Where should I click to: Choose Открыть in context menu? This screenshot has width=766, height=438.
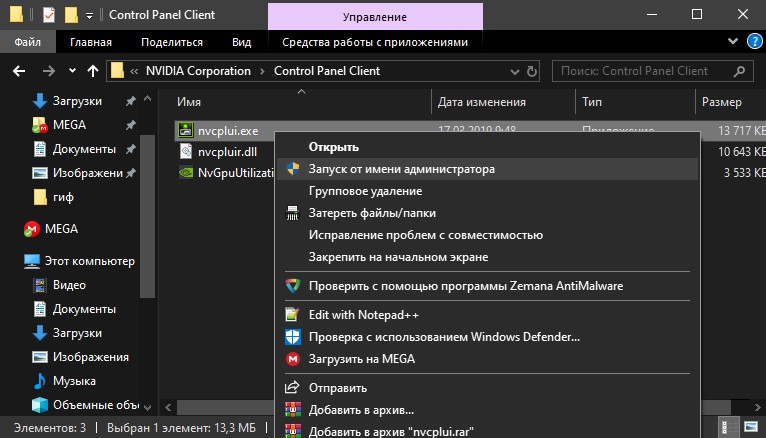(x=488, y=147)
